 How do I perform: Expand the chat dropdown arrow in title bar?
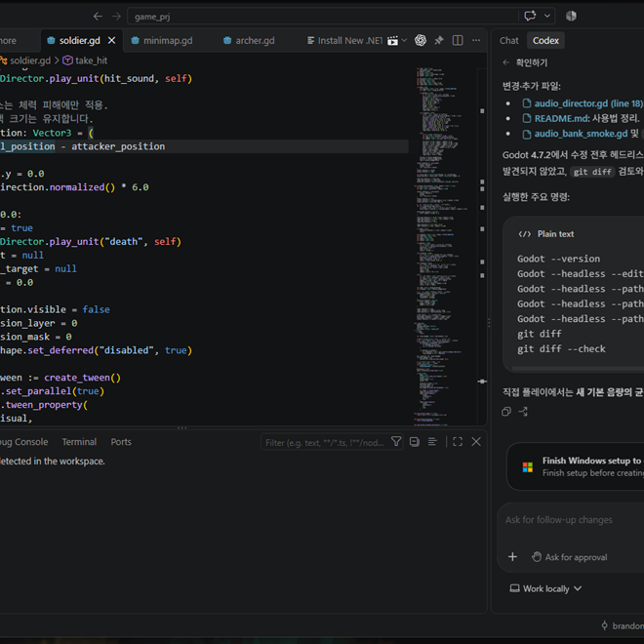547,16
